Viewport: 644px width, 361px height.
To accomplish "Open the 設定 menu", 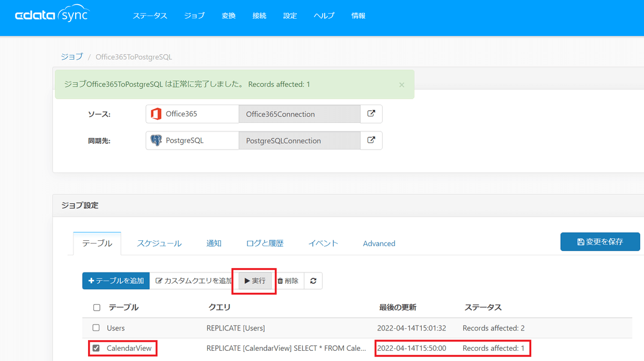I will [290, 16].
